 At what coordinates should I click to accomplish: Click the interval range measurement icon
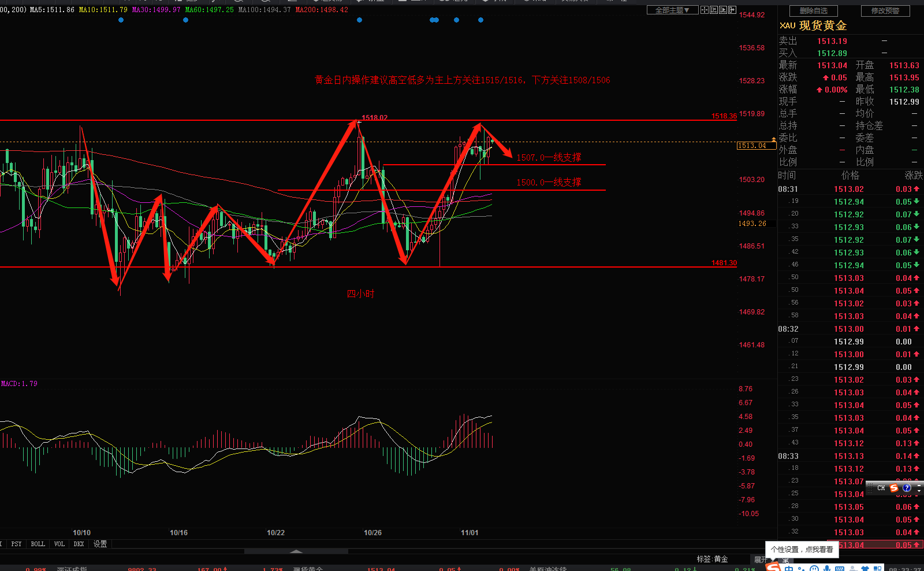click(x=714, y=10)
